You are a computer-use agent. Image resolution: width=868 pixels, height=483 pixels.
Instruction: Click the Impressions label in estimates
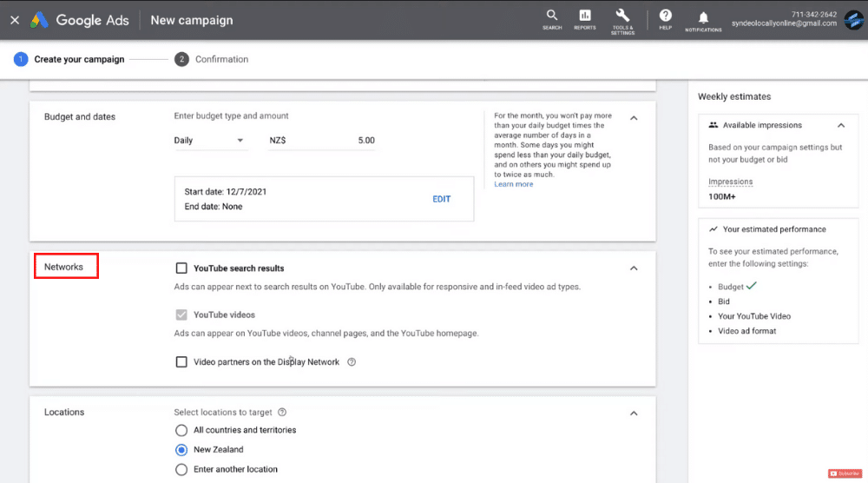(730, 182)
